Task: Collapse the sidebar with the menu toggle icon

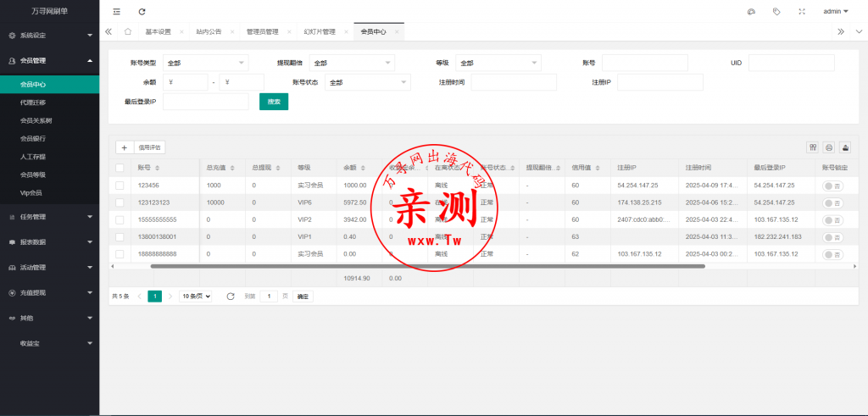Action: pyautogui.click(x=116, y=11)
